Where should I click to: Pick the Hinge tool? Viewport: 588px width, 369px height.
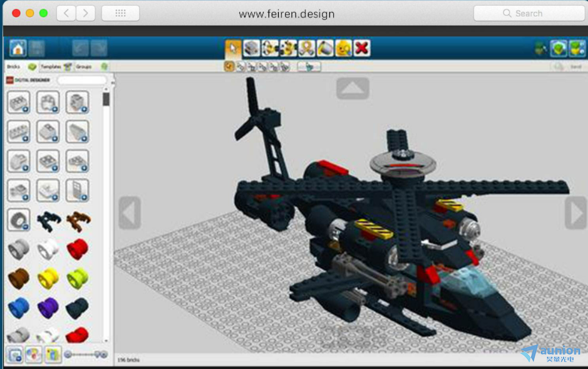click(270, 48)
